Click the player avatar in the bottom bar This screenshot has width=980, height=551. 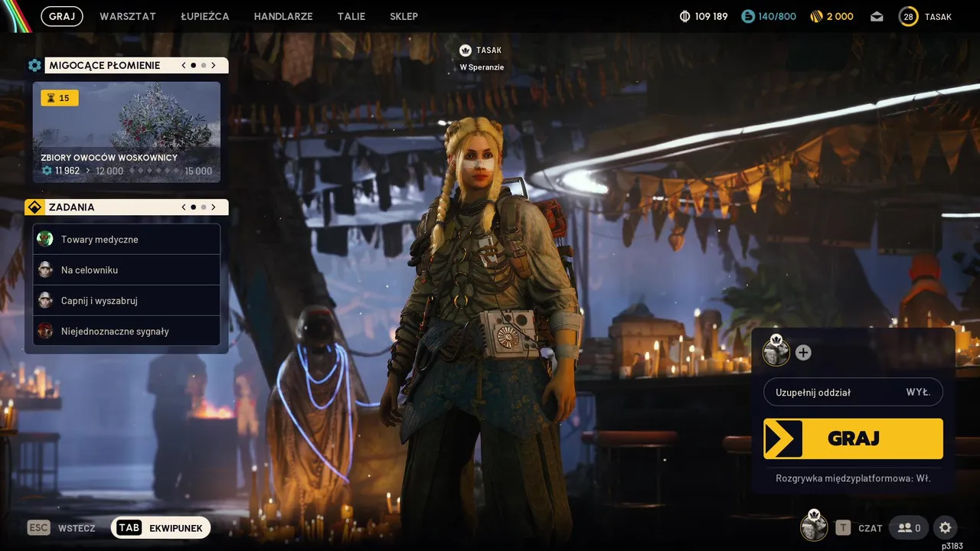click(814, 527)
